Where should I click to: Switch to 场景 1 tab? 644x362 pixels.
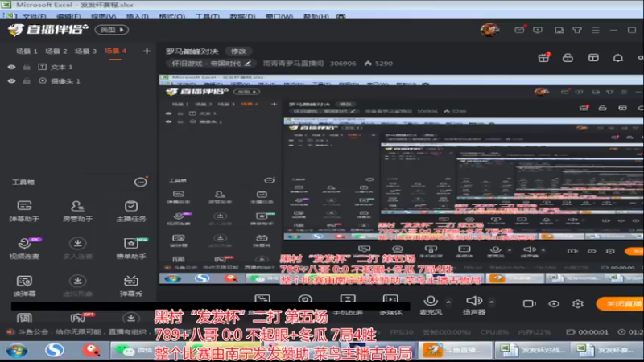pyautogui.click(x=27, y=51)
